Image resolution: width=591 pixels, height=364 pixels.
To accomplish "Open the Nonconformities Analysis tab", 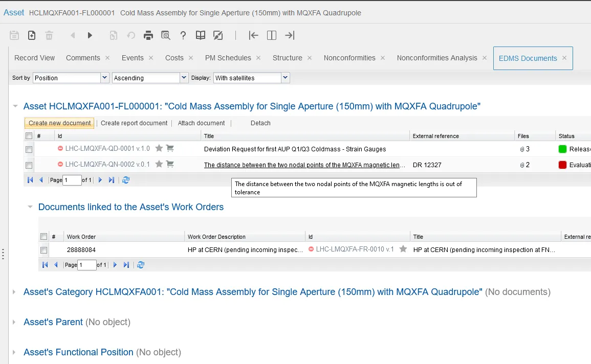I will pos(437,58).
